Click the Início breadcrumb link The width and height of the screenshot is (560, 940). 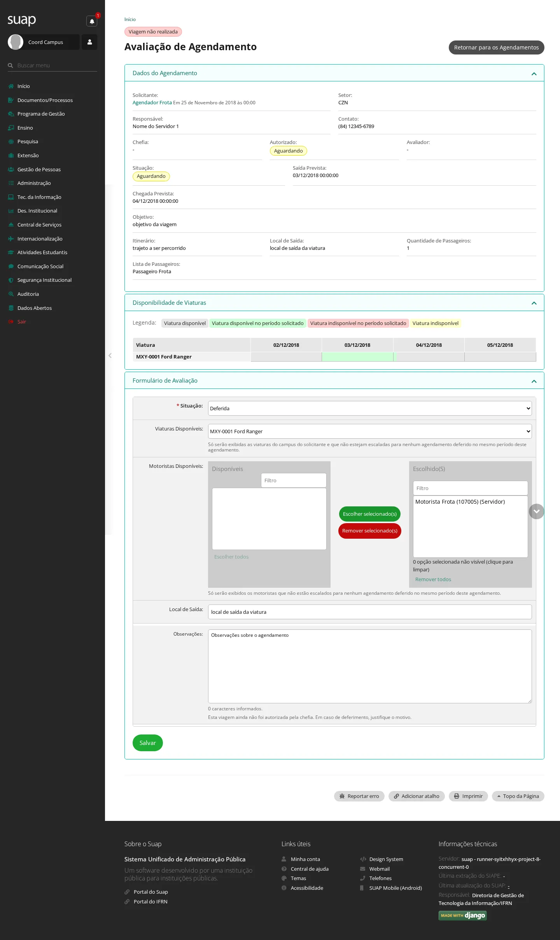(130, 19)
